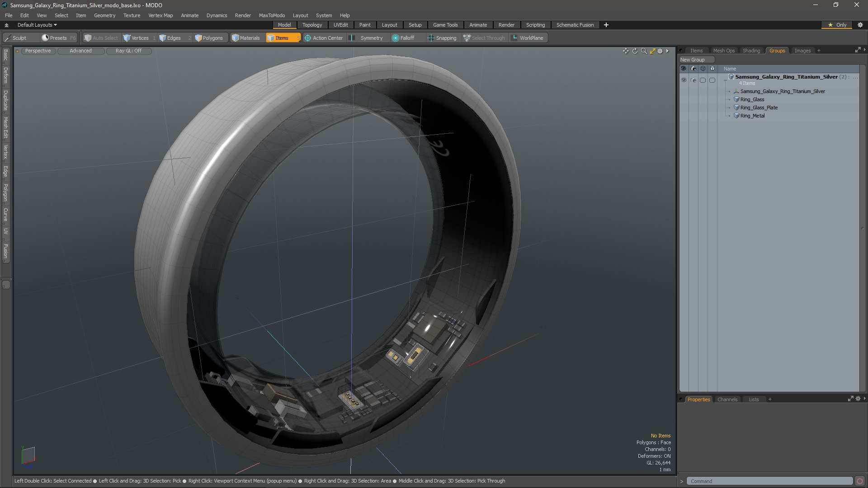
Task: Expand the viewport options arrow
Action: point(668,51)
